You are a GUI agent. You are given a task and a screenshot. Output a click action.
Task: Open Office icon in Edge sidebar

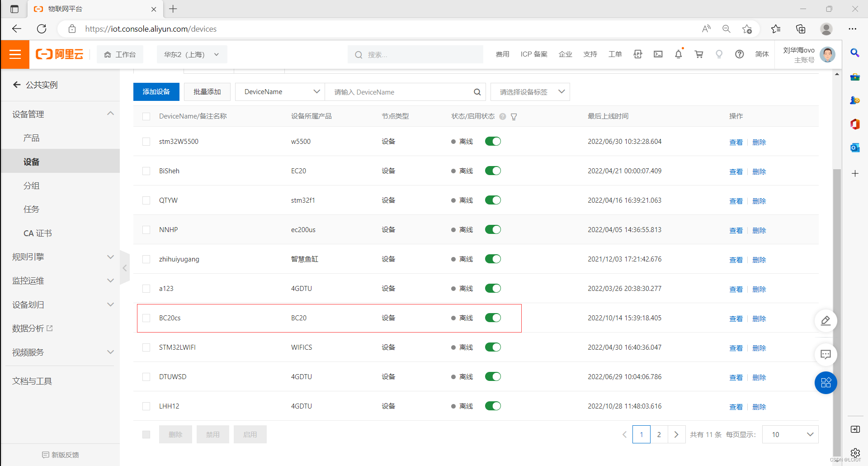855,124
